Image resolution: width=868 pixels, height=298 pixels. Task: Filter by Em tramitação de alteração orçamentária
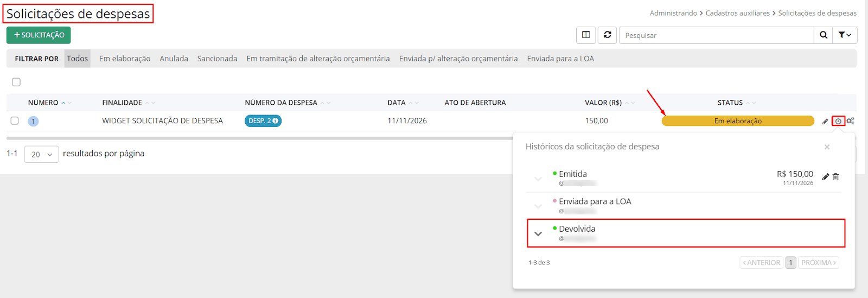pos(318,59)
